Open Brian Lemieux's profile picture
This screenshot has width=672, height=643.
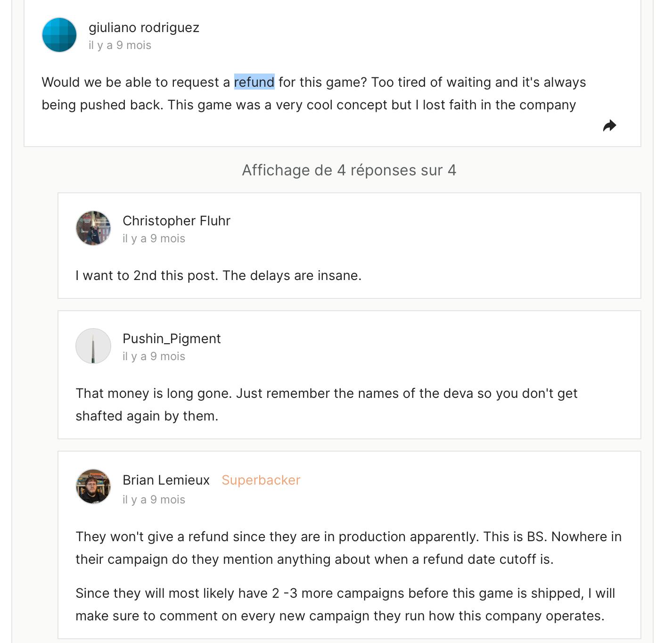pyautogui.click(x=93, y=486)
